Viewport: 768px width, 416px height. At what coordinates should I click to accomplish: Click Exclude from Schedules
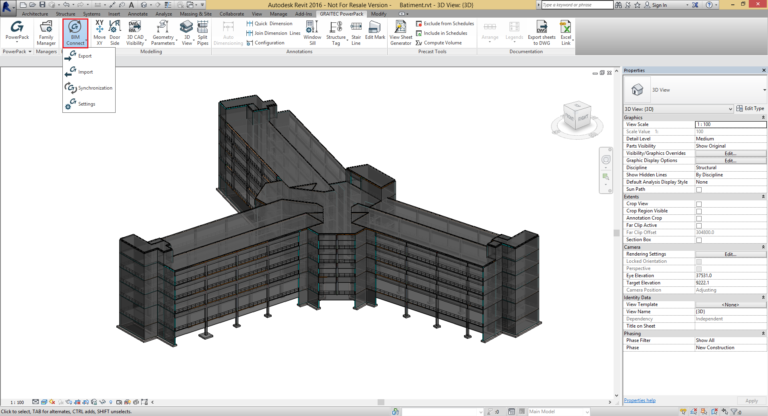[x=445, y=24]
